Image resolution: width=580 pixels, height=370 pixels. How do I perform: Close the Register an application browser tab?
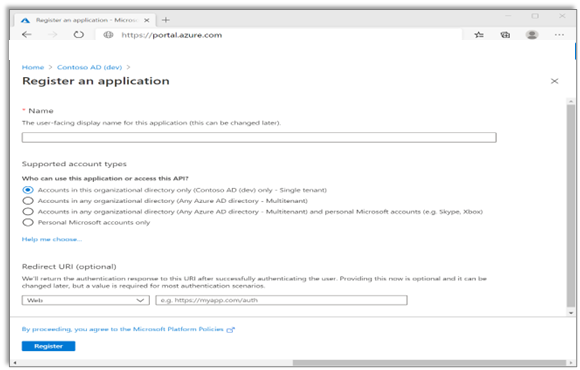click(147, 20)
